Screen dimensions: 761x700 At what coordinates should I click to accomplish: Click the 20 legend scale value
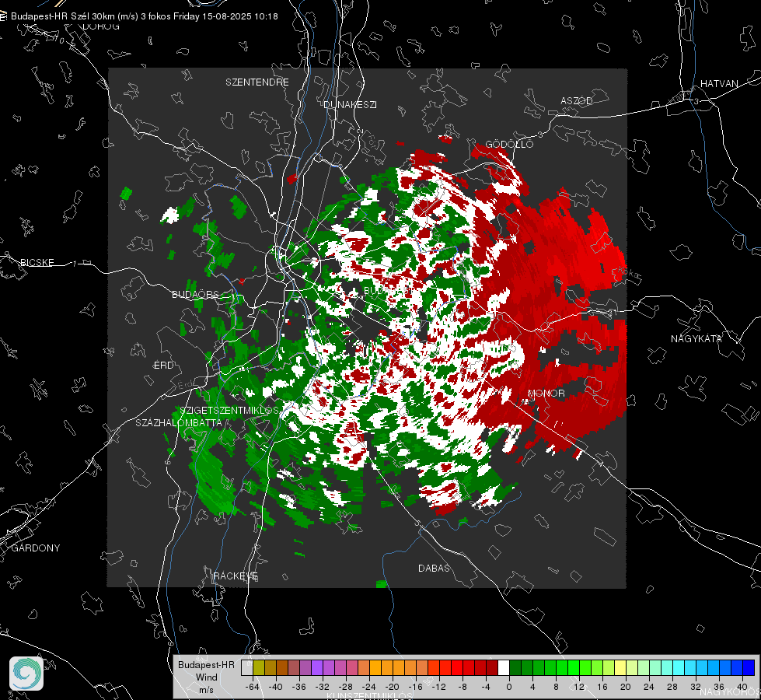click(626, 687)
